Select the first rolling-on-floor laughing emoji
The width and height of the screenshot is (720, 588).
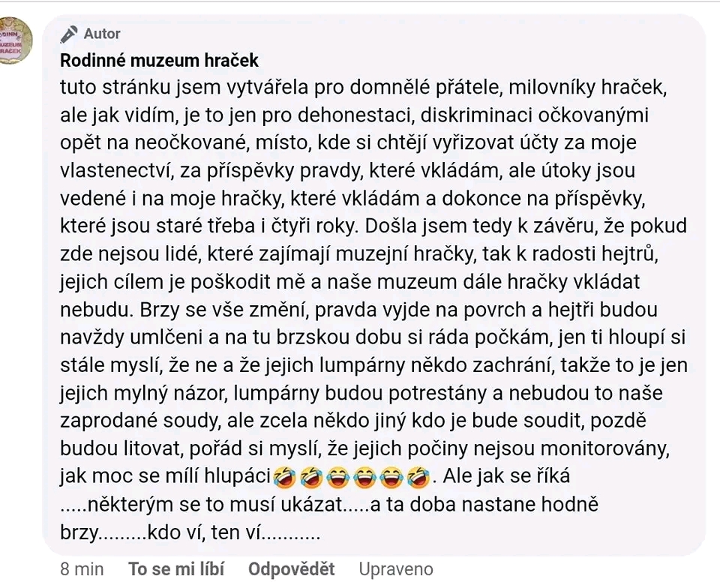click(286, 477)
